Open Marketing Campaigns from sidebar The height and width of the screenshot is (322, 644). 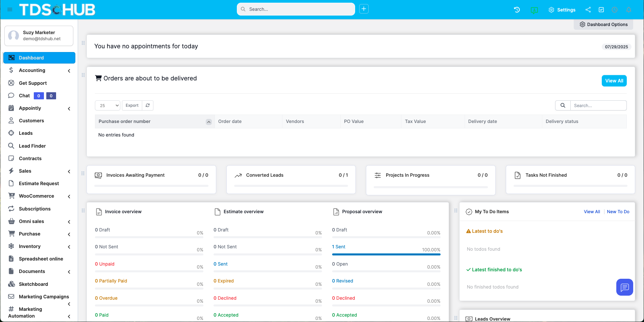pyautogui.click(x=44, y=296)
